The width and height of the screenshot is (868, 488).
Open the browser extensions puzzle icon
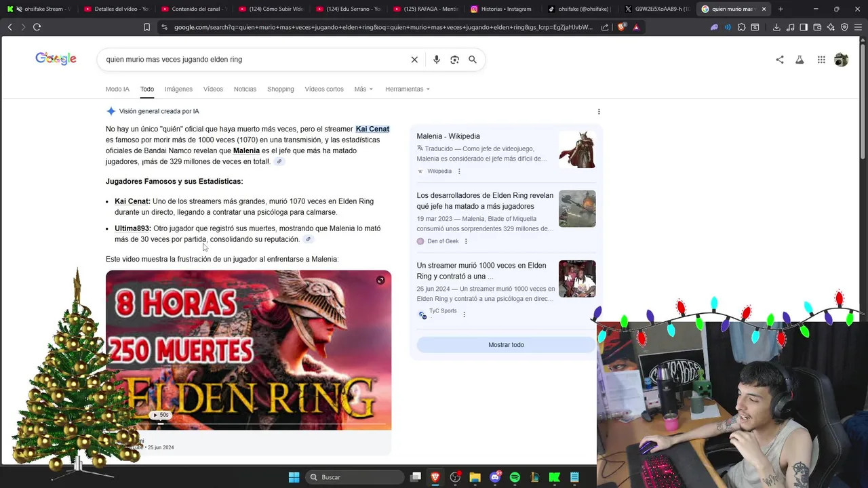tap(741, 27)
